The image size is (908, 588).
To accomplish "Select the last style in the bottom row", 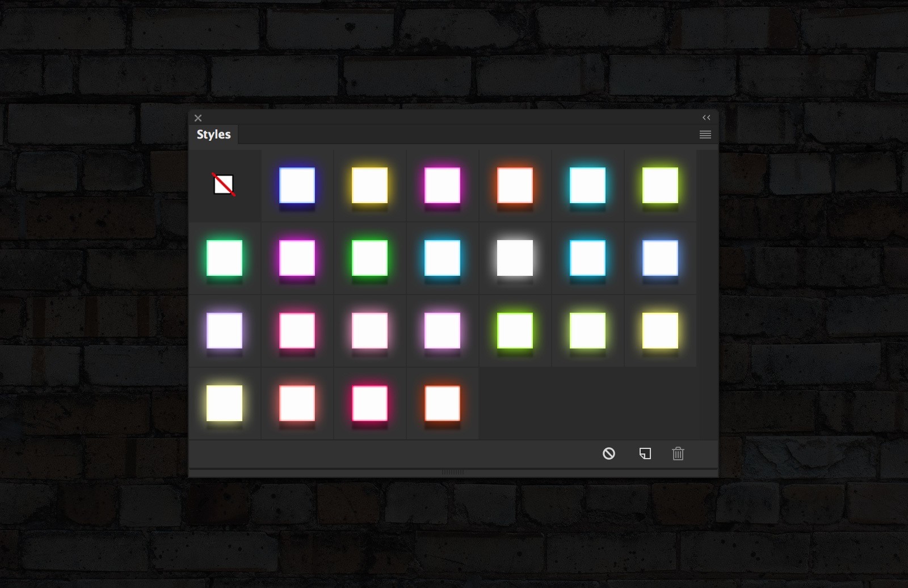I will (x=442, y=403).
